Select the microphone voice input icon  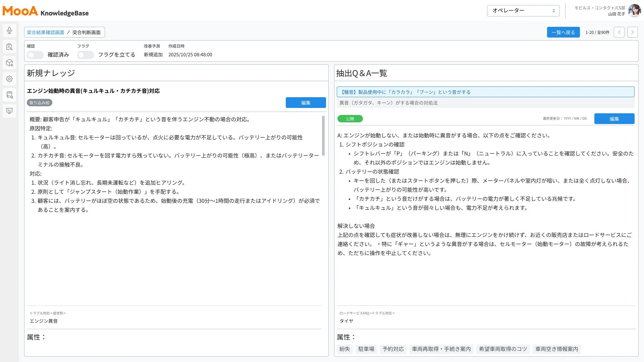pos(9,30)
